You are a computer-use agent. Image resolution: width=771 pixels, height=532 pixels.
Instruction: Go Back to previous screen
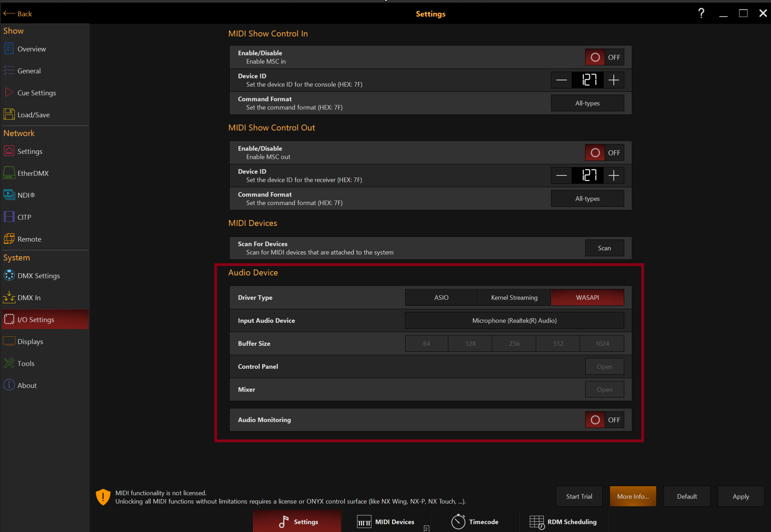pos(17,14)
